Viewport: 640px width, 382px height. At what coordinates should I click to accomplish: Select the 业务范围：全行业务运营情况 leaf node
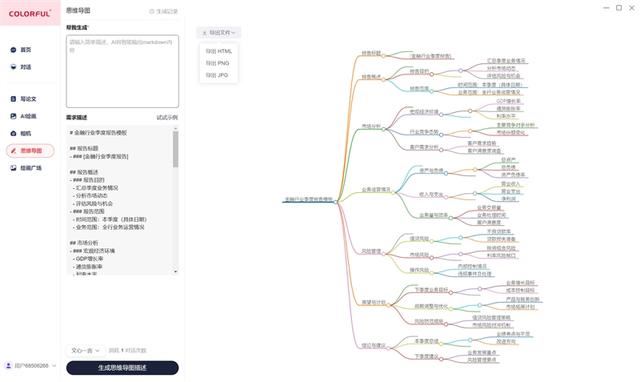(x=489, y=93)
